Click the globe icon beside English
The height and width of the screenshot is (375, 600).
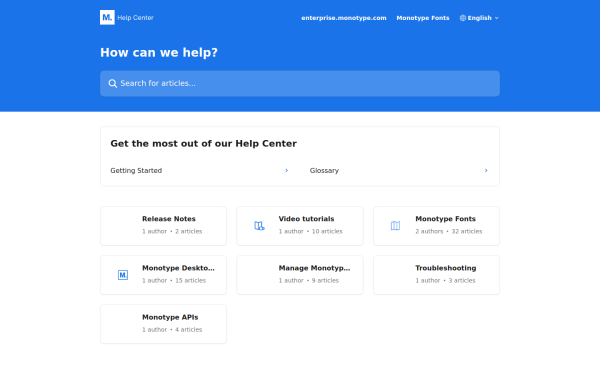point(463,18)
